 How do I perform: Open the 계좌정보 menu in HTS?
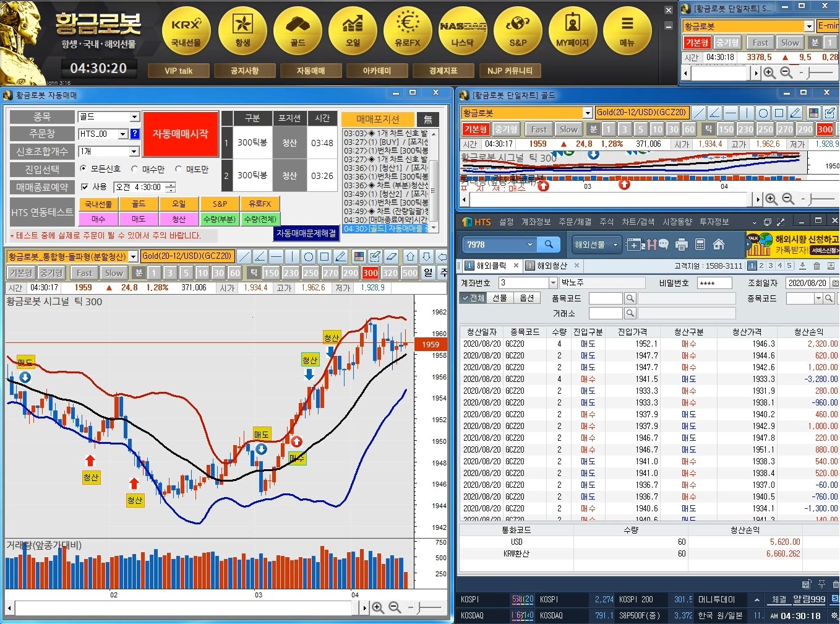click(536, 222)
